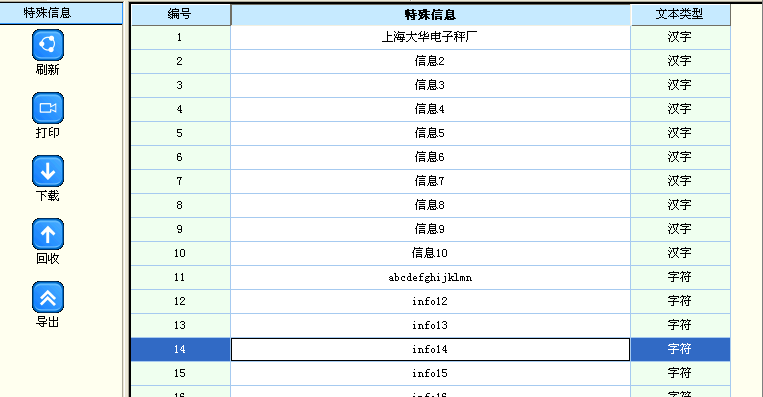Click 字符 type cell in row 12
The image size is (763, 397).
point(680,301)
